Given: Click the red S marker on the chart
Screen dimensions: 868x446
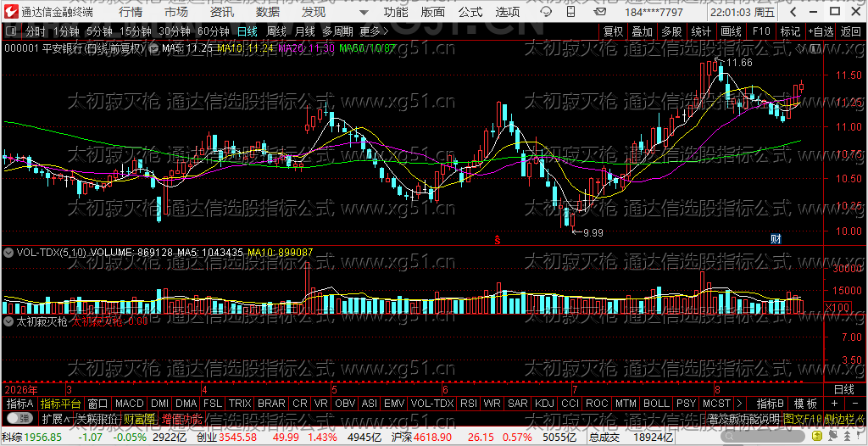Looking at the screenshot, I should point(497,239).
